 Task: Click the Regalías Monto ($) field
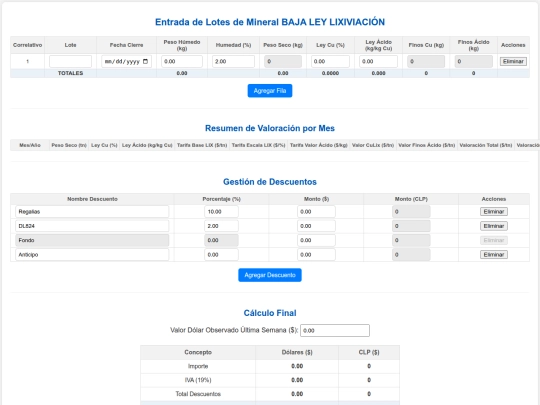point(316,211)
